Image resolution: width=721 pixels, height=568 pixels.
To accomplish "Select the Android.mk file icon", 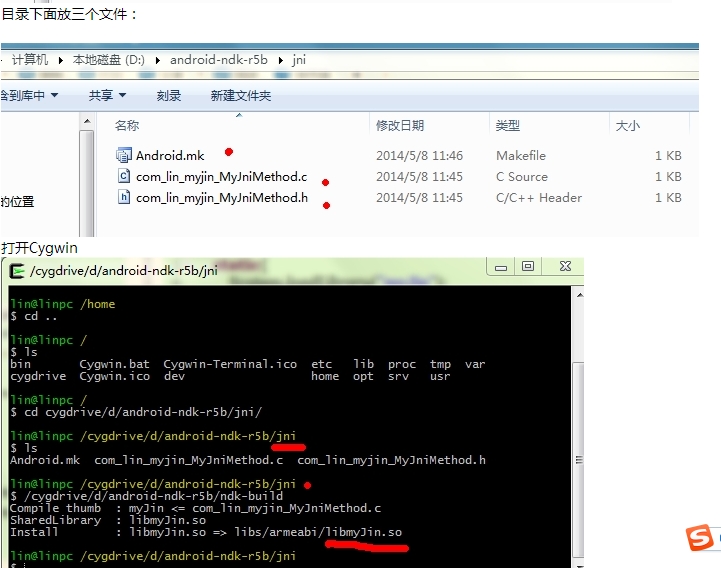I will coord(123,155).
